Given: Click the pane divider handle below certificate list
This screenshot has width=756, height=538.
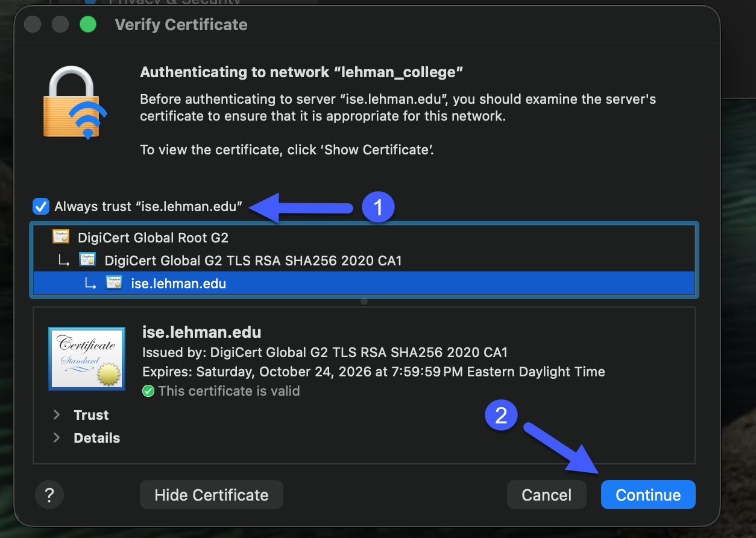Looking at the screenshot, I should coord(364,300).
